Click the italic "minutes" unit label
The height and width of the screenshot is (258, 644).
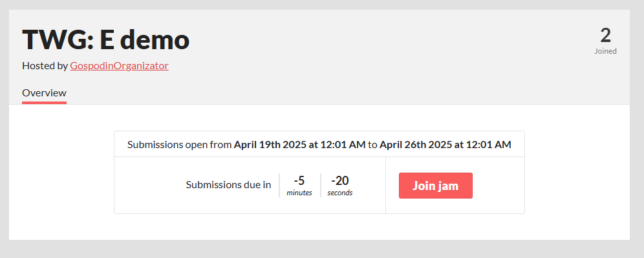[x=299, y=193]
